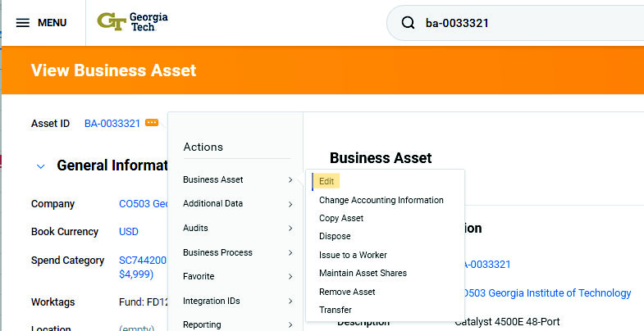Click the Asset ID label
This screenshot has width=644, height=331.
[51, 124]
